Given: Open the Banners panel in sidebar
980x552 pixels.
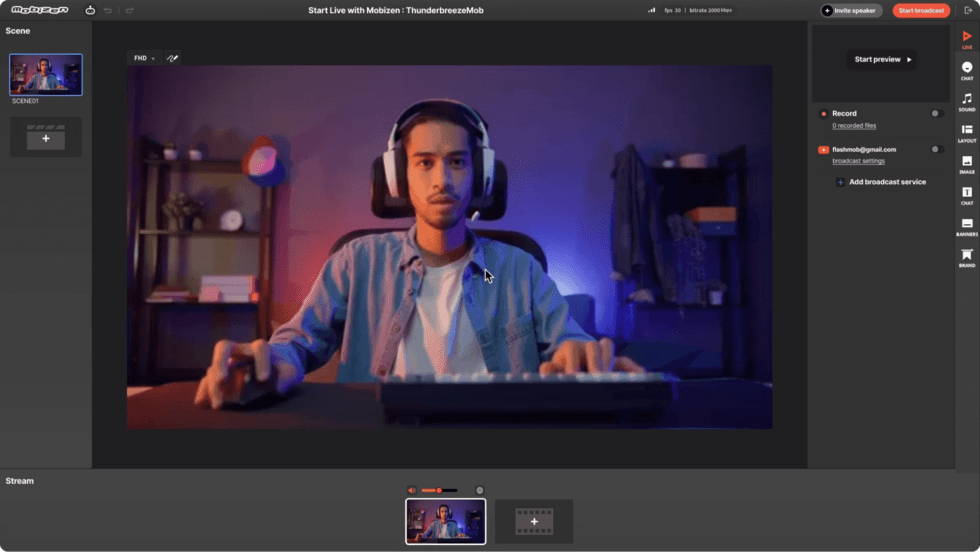Looking at the screenshot, I should click(x=967, y=227).
